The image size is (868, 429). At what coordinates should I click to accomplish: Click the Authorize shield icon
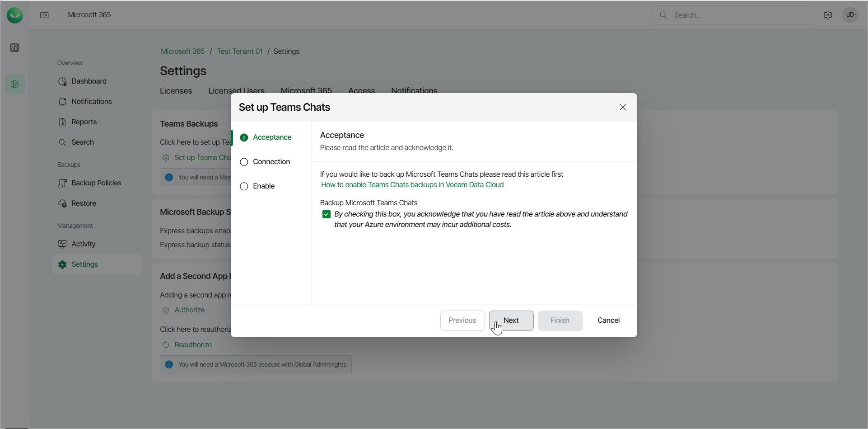[x=166, y=310]
